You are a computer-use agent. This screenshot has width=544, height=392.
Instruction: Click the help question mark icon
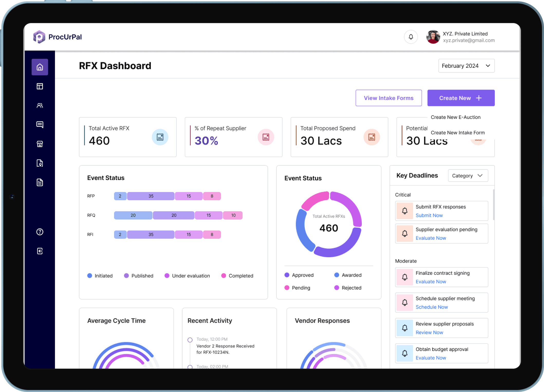coord(40,232)
